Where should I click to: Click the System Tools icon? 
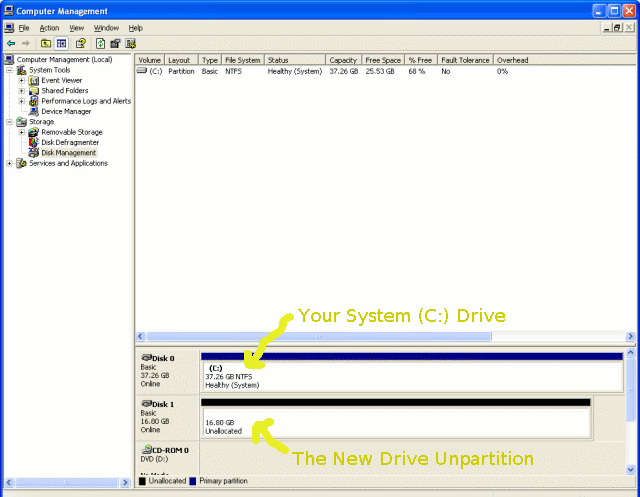point(21,70)
